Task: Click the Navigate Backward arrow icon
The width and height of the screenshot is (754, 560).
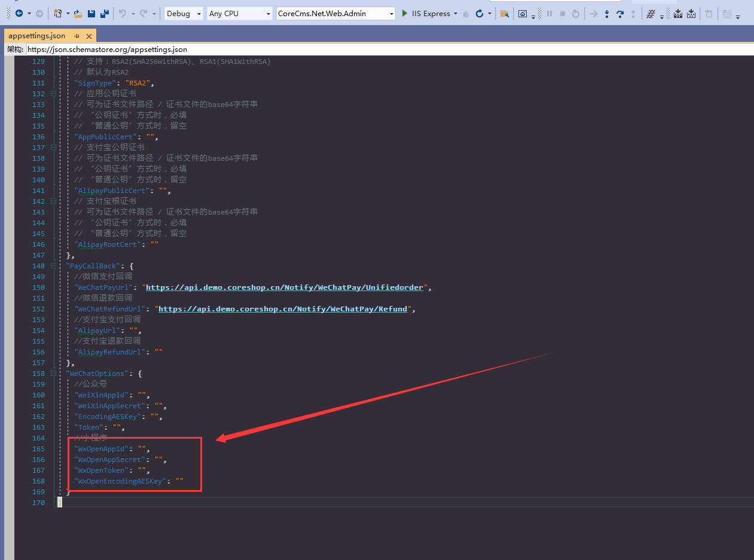Action: [19, 13]
